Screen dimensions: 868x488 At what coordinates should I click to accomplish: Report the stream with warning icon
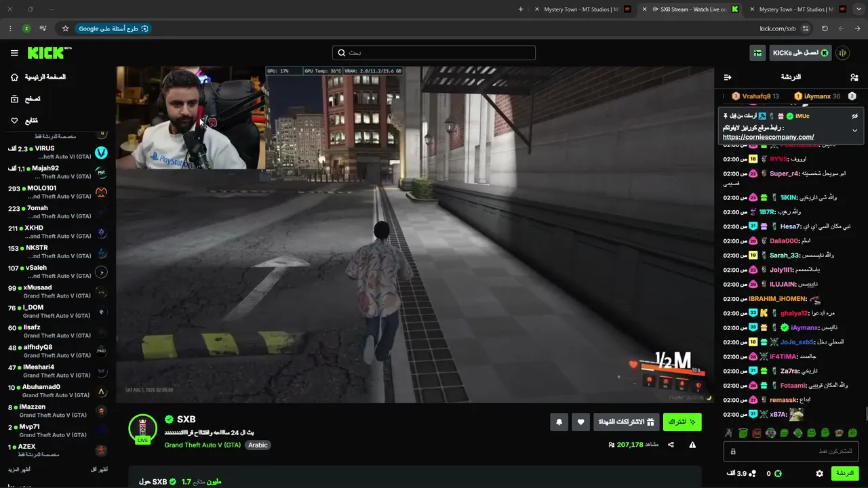[692, 445]
